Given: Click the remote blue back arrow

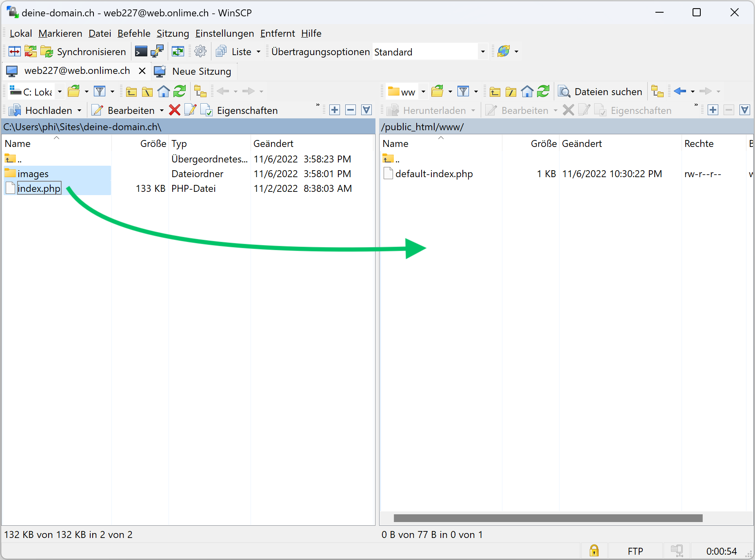Looking at the screenshot, I should 680,91.
